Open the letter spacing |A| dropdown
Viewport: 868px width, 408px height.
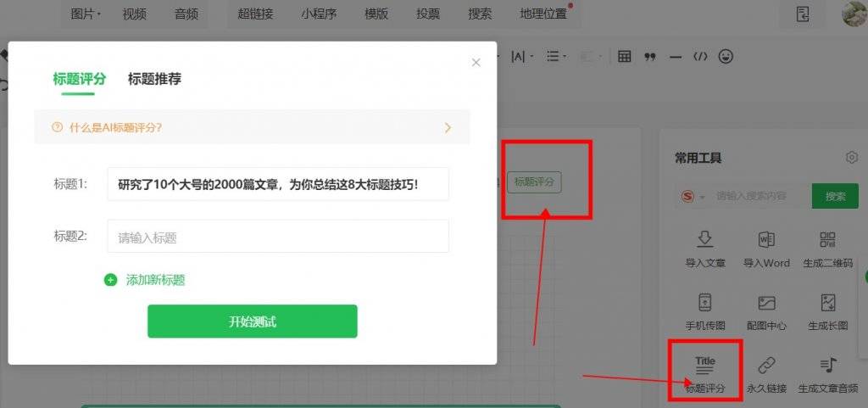(521, 56)
